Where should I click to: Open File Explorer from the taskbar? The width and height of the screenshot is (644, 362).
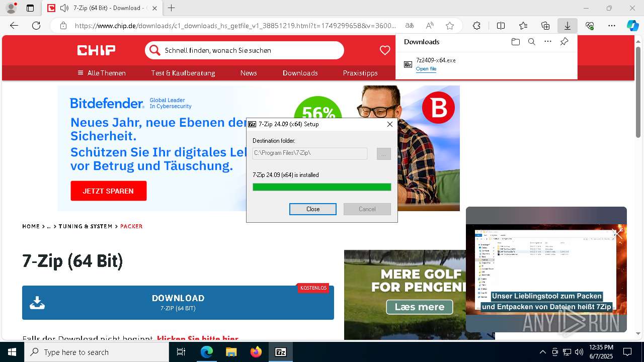pyautogui.click(x=231, y=352)
